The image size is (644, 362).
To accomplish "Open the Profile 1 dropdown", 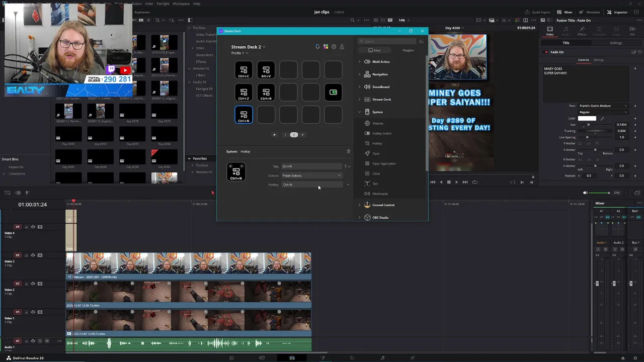I will click(x=239, y=53).
